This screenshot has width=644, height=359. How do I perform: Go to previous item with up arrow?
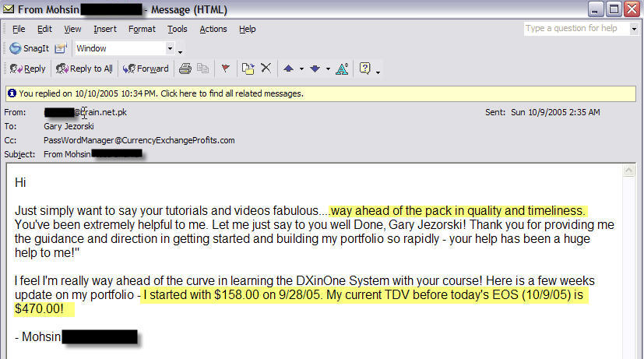(288, 69)
